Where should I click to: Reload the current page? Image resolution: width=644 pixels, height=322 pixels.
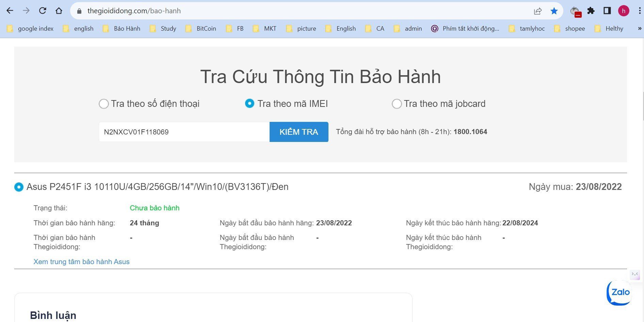[x=43, y=11]
